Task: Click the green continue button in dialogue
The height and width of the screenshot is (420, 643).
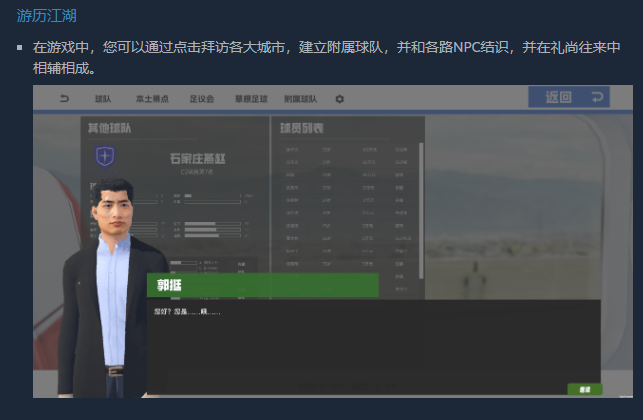Action: point(585,389)
